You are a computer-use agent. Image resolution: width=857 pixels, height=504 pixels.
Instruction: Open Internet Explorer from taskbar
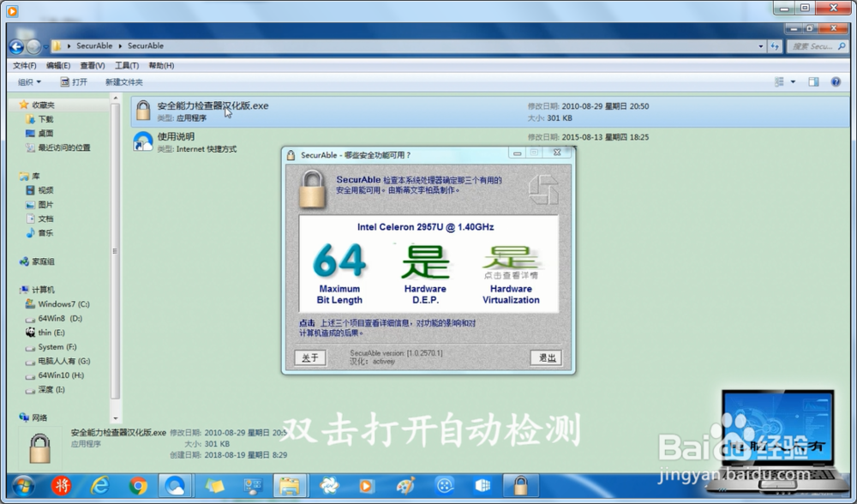tap(99, 485)
